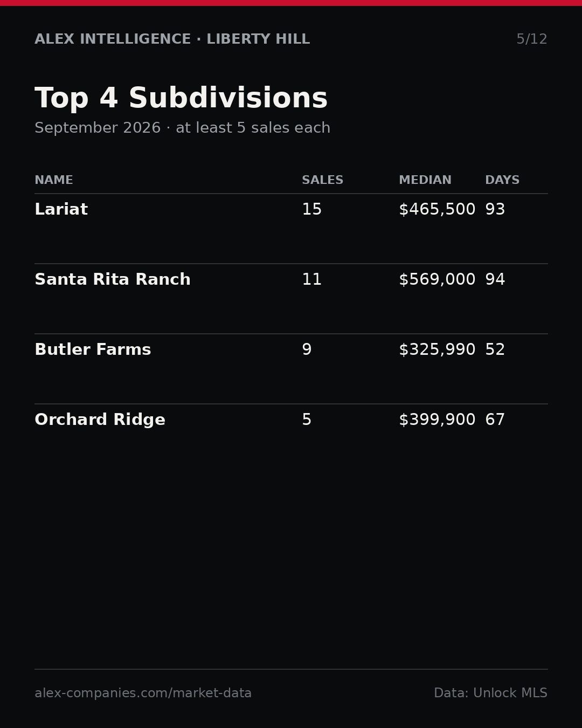
Task: Click the DAYS column header
Action: (x=502, y=180)
